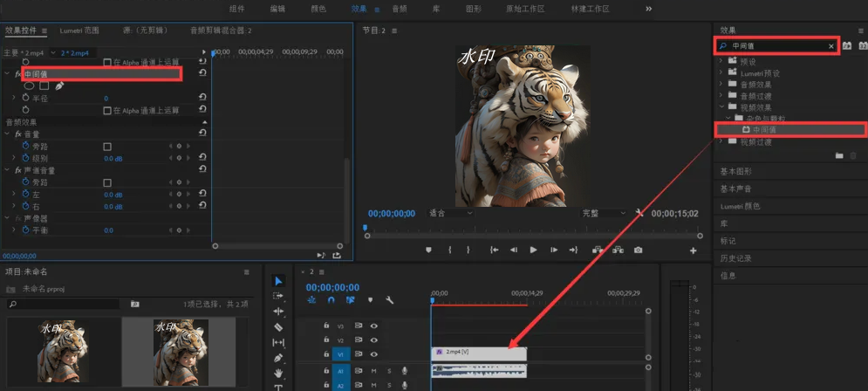The height and width of the screenshot is (391, 868).
Task: Switch to the 编辑 workspace
Action: click(278, 9)
